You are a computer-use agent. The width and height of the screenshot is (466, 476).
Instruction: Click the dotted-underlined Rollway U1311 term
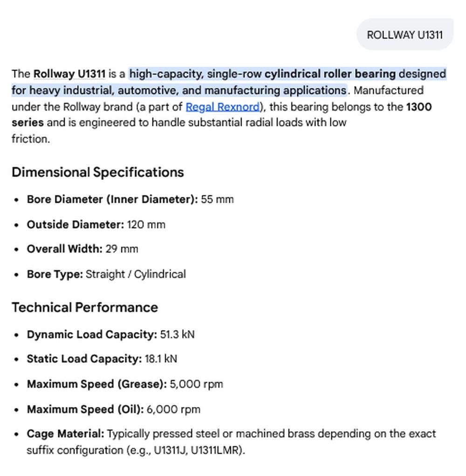[x=69, y=74]
